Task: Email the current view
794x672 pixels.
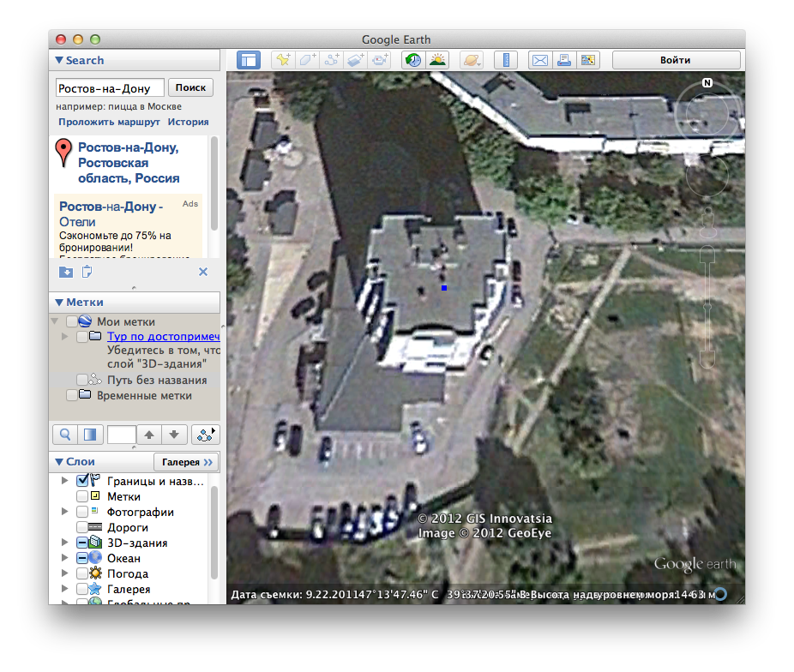Action: pos(540,60)
